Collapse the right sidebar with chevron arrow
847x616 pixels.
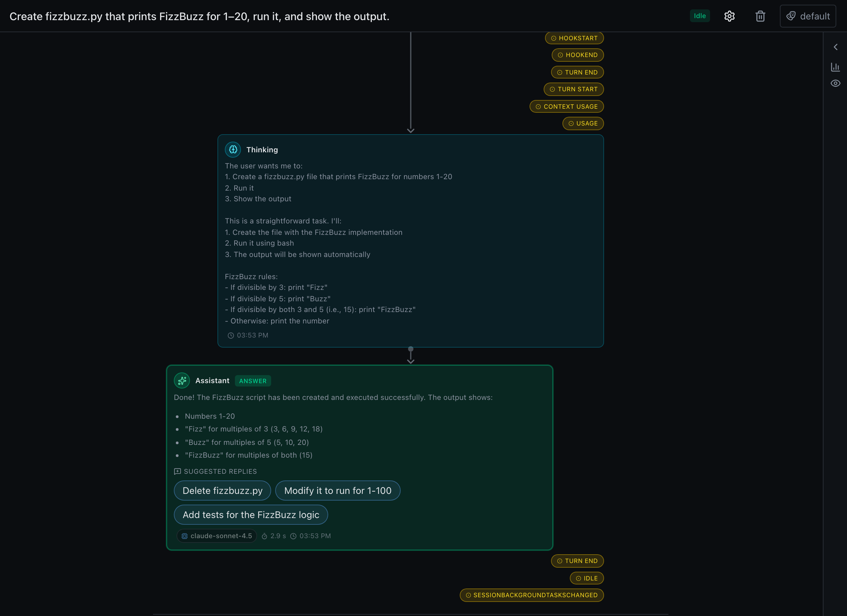836,47
